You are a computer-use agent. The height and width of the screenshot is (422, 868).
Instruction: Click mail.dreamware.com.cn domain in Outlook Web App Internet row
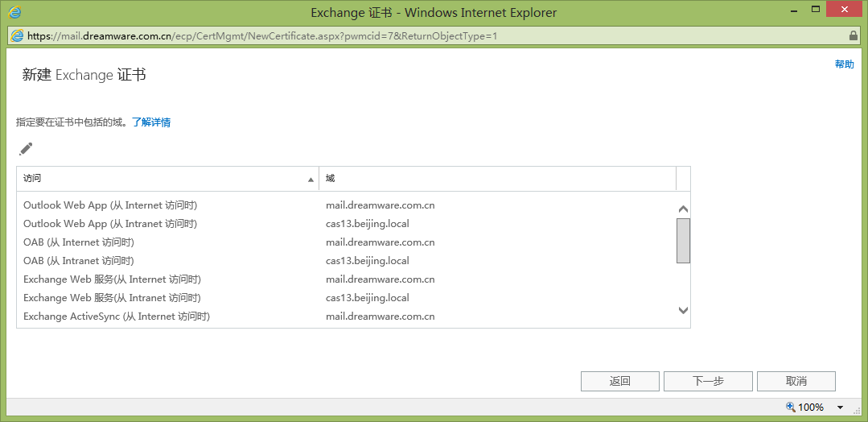coord(381,205)
